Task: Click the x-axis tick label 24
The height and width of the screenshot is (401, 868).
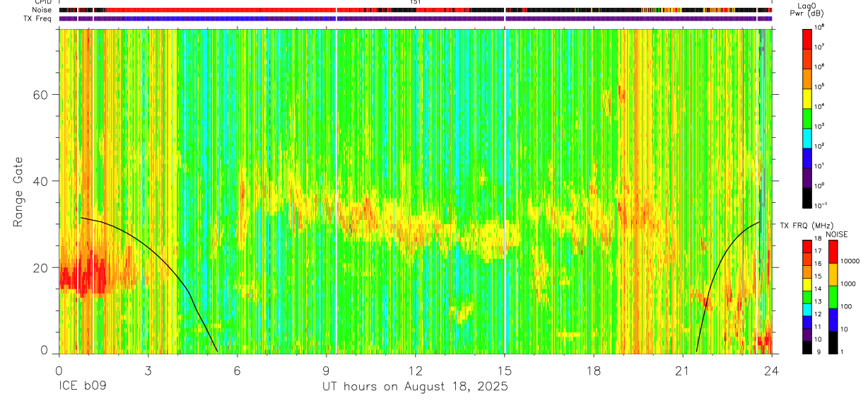Action: 772,370
